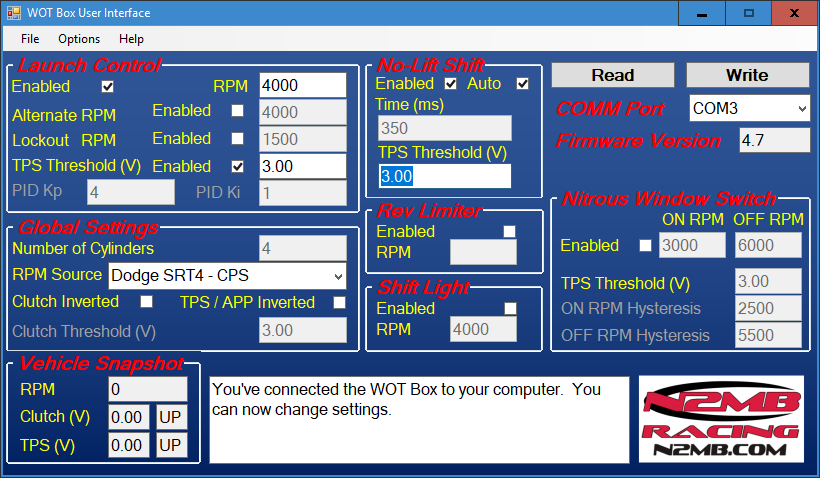Click the N2MB Racing logo
The width and height of the screenshot is (820, 478).
(x=721, y=419)
